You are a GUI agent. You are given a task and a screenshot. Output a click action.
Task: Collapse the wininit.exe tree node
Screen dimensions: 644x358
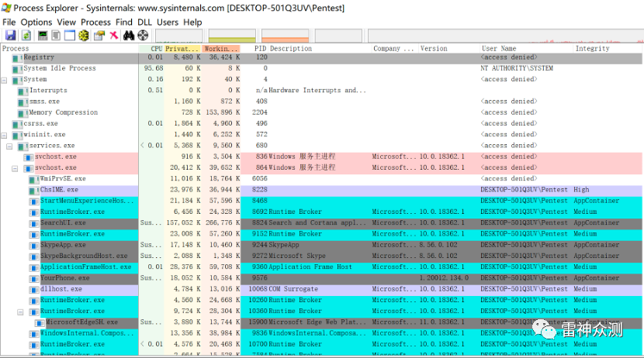4,136
